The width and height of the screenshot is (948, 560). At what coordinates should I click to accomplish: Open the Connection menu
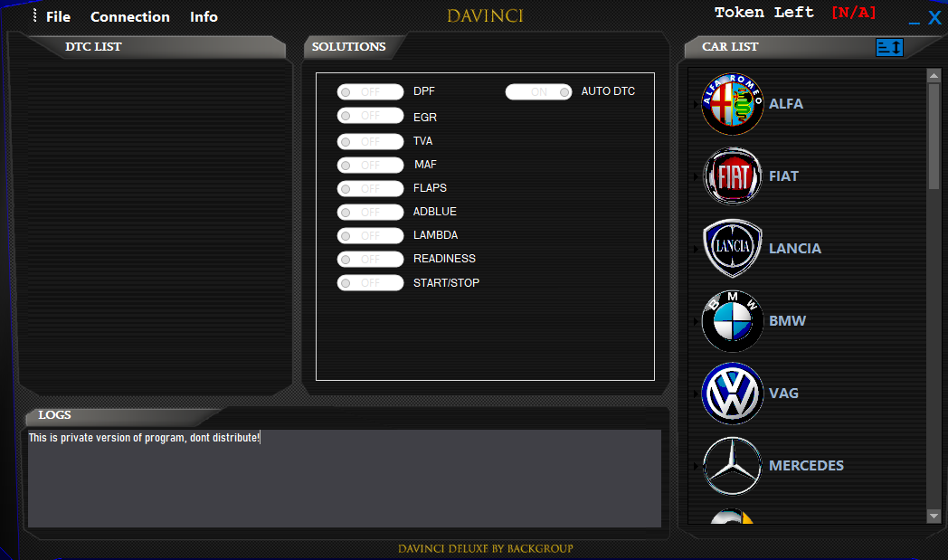[130, 17]
